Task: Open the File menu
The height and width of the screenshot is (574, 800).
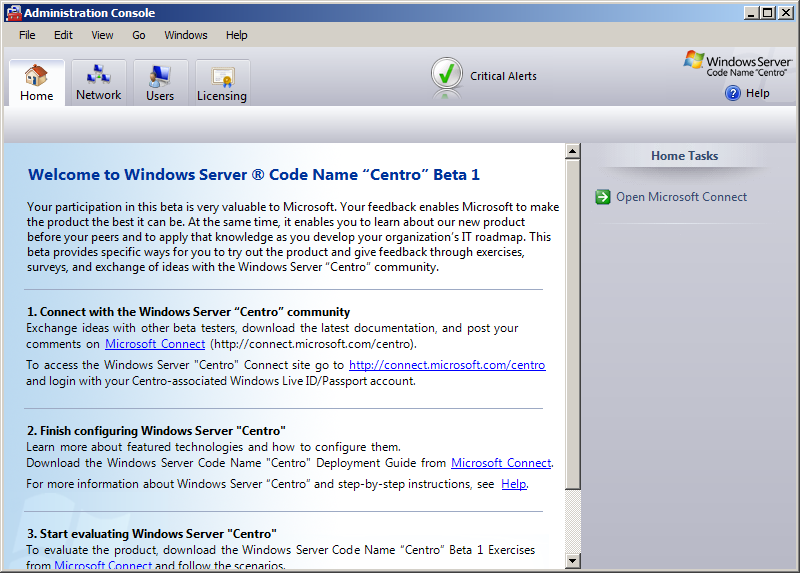Action: [27, 35]
